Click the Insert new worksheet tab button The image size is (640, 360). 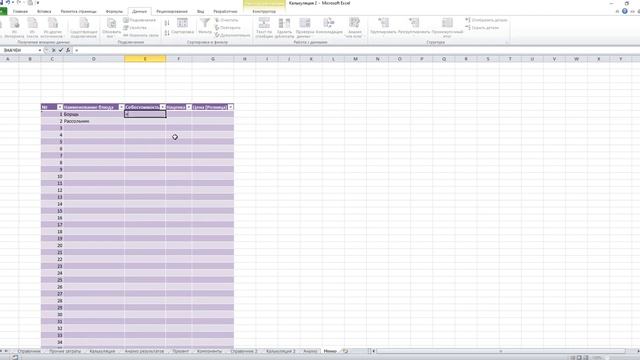(345, 351)
